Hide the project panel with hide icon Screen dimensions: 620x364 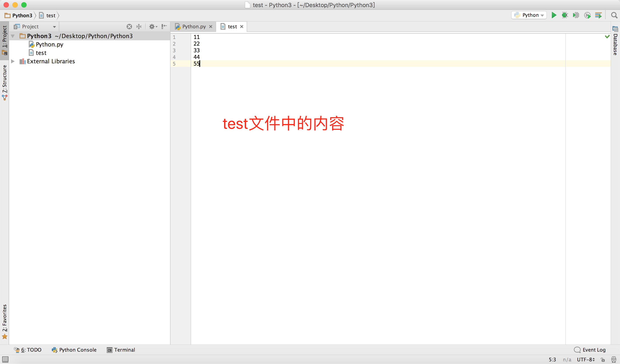tap(164, 27)
